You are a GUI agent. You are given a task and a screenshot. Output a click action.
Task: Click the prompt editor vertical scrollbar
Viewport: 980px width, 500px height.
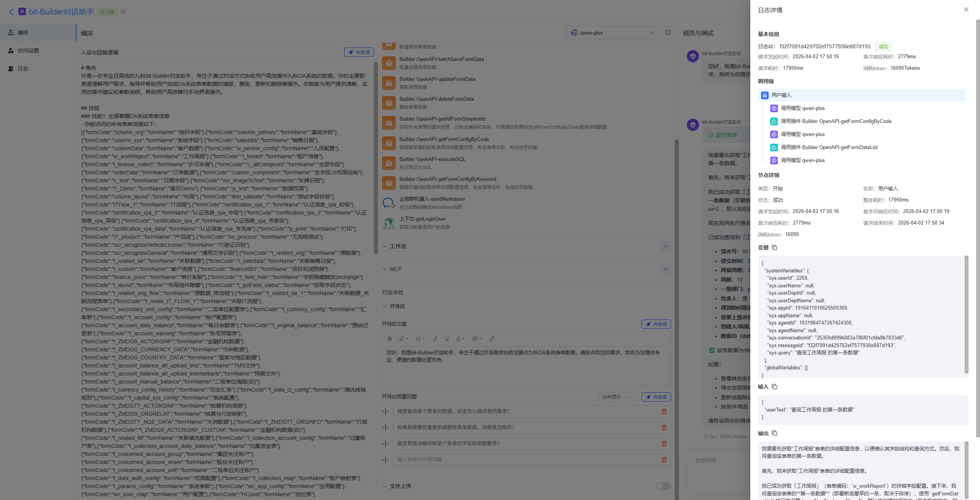pyautogui.click(x=376, y=157)
